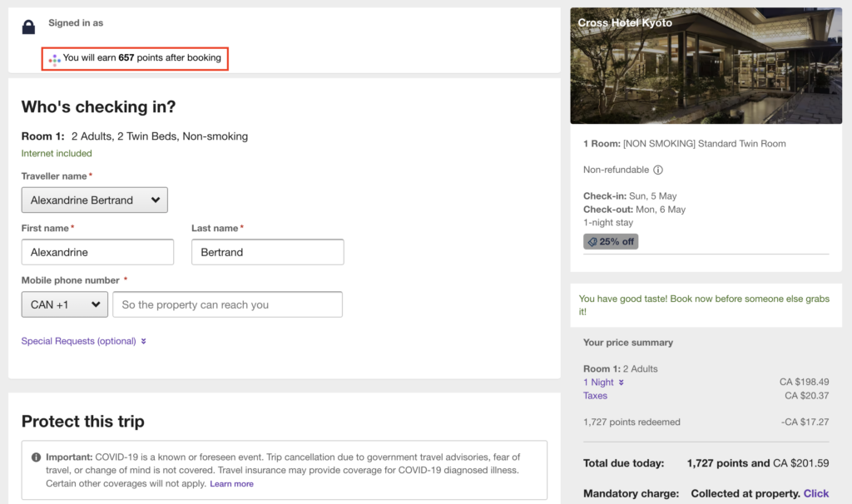Open the CAN +1 country code dropdown

pos(64,304)
